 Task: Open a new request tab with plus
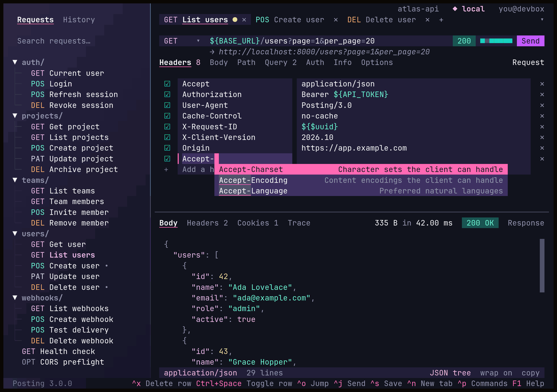click(441, 20)
